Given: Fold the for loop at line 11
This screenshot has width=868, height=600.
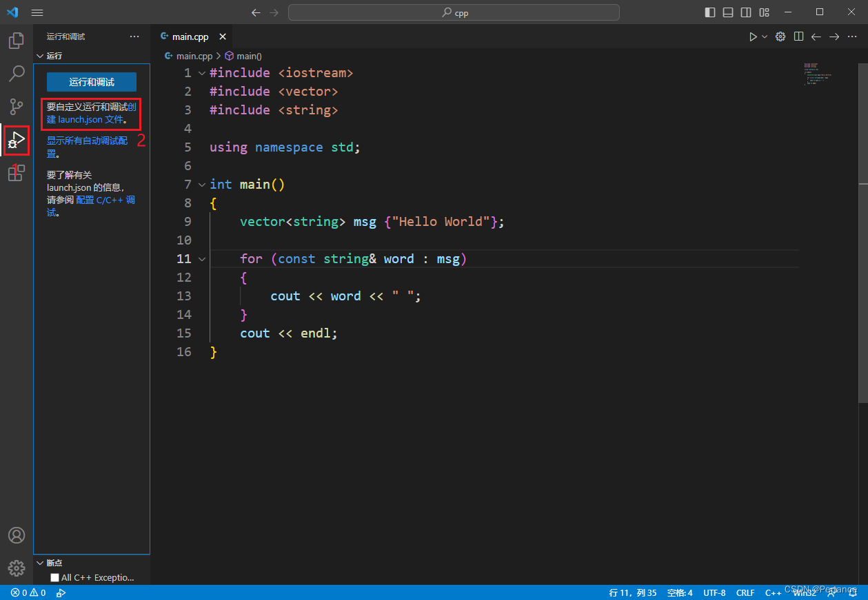Looking at the screenshot, I should 201,259.
